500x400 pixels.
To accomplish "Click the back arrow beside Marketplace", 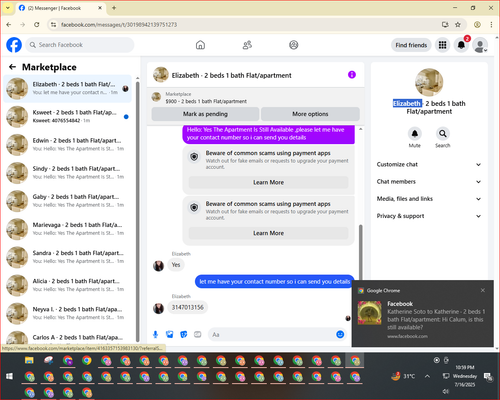I will 12,67.
